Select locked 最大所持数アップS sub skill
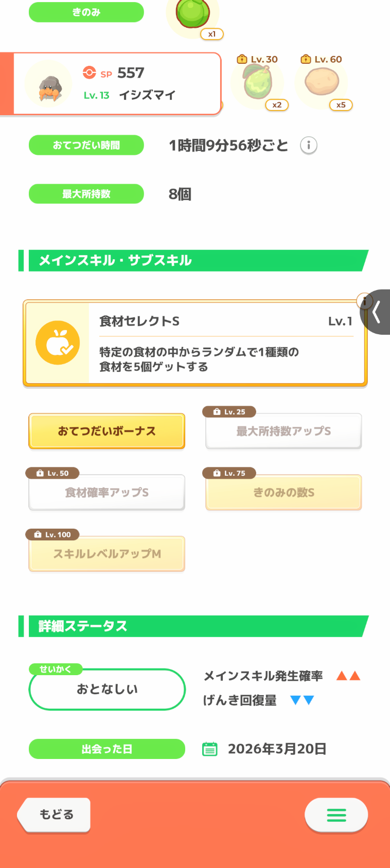Viewport: 390px width, 868px height. 283,431
